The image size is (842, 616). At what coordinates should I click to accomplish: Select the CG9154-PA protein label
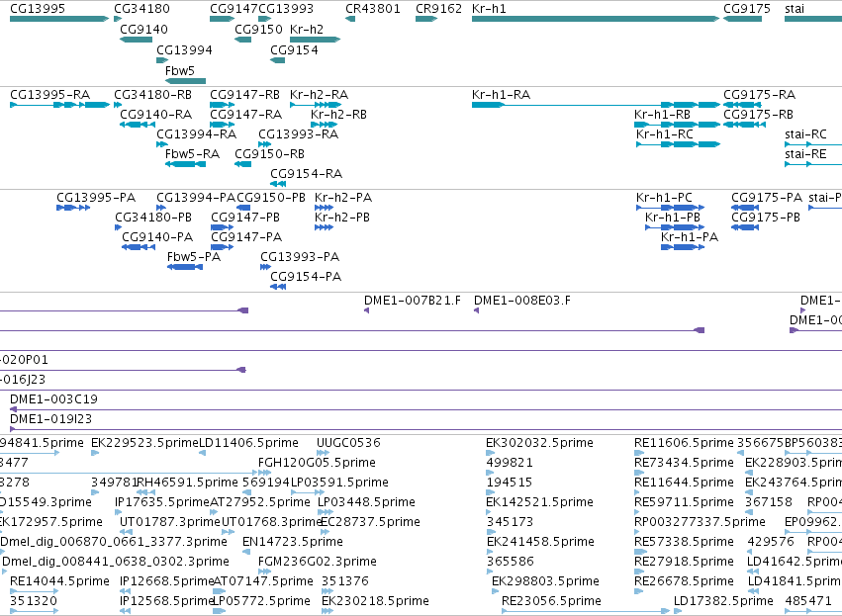(x=306, y=277)
